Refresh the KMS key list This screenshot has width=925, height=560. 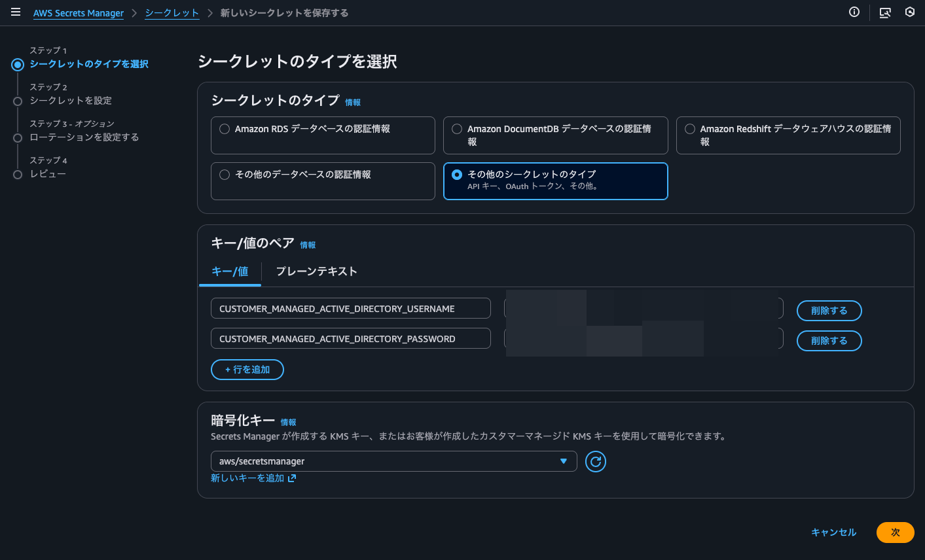click(595, 461)
